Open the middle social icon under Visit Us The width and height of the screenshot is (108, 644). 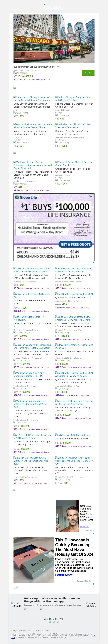pyautogui.click(x=54, y=622)
